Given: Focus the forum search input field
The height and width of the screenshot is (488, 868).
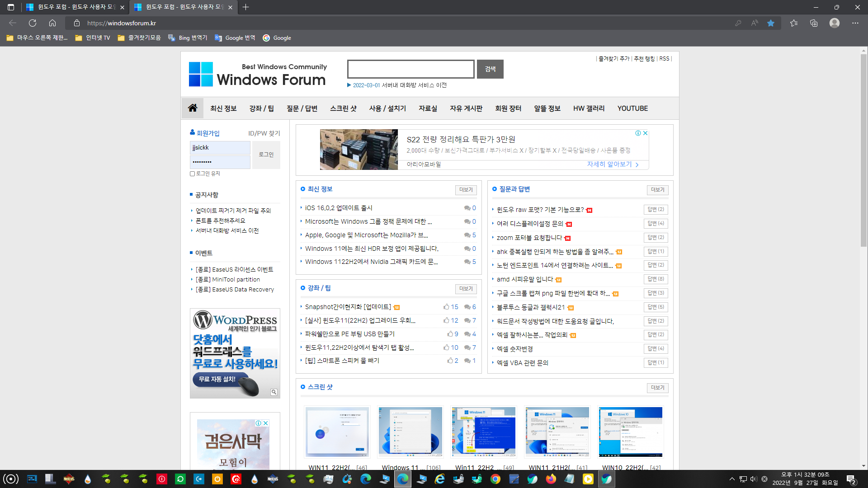Looking at the screenshot, I should click(x=410, y=69).
